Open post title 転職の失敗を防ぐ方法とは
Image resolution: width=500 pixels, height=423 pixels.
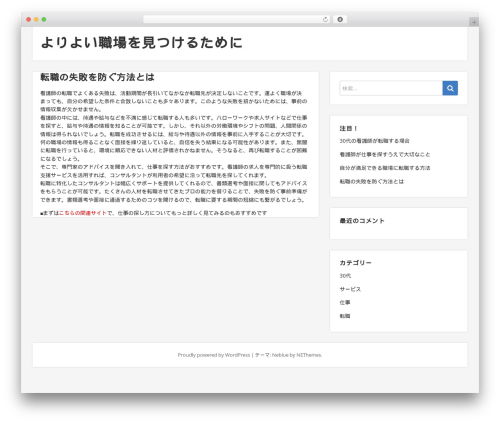tap(97, 77)
